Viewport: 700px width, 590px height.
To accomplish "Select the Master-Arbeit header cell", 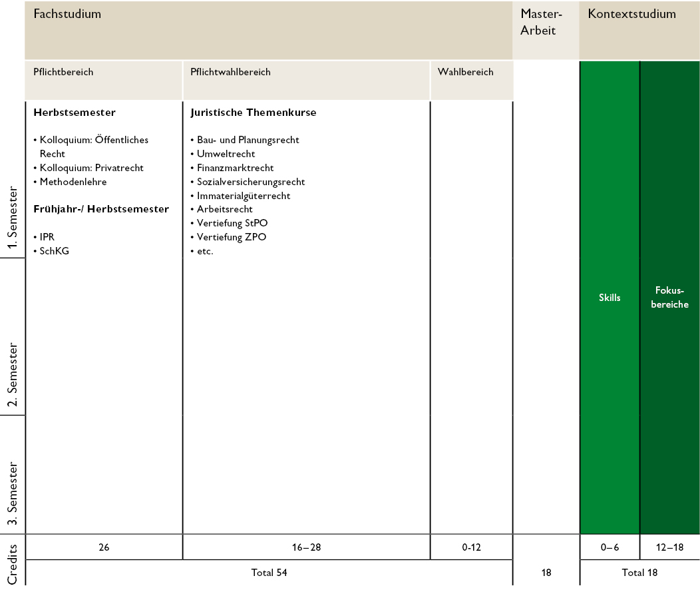I will (x=542, y=22).
